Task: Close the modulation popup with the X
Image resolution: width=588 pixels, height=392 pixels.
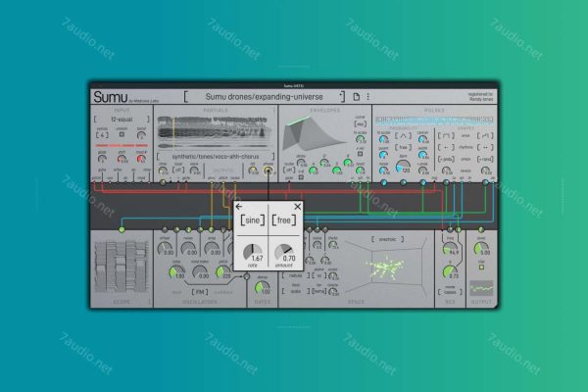Action: pyautogui.click(x=297, y=207)
